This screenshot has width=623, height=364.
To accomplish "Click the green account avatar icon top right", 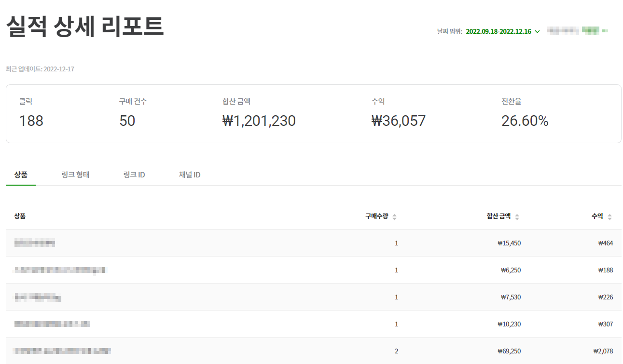I will click(x=589, y=31).
